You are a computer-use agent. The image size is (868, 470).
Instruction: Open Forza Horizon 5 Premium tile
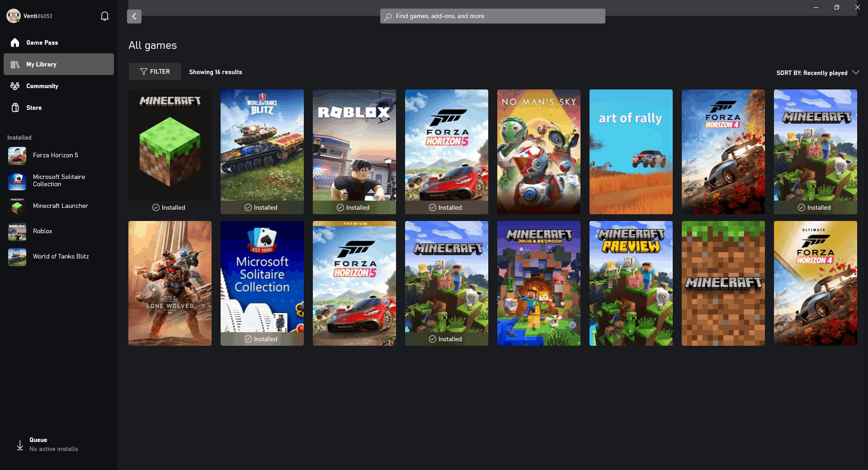(x=354, y=283)
